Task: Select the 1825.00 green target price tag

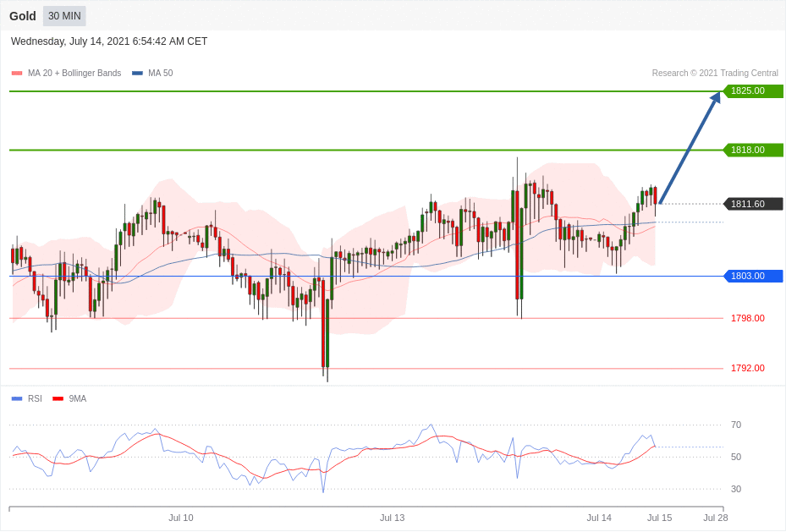Action: [753, 91]
